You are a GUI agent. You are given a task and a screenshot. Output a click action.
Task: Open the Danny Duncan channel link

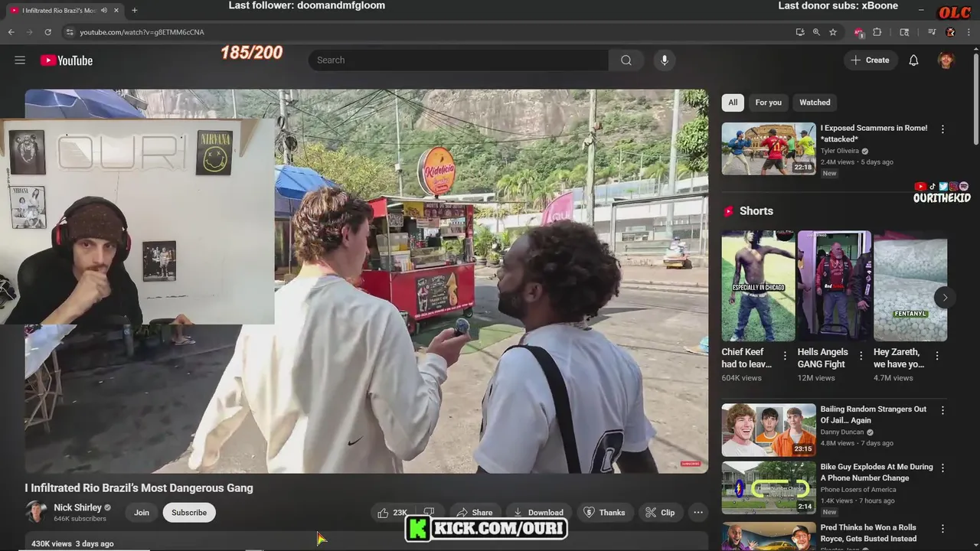[842, 432]
